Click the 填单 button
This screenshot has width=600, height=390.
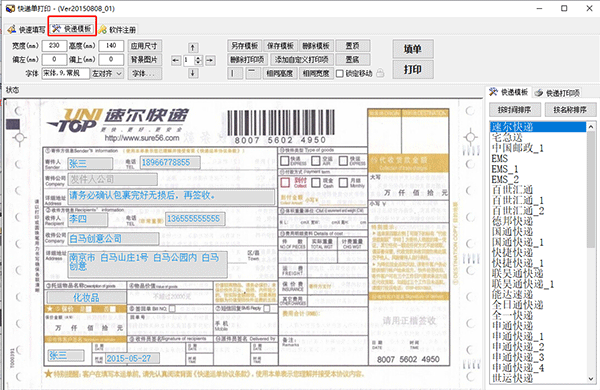413,49
